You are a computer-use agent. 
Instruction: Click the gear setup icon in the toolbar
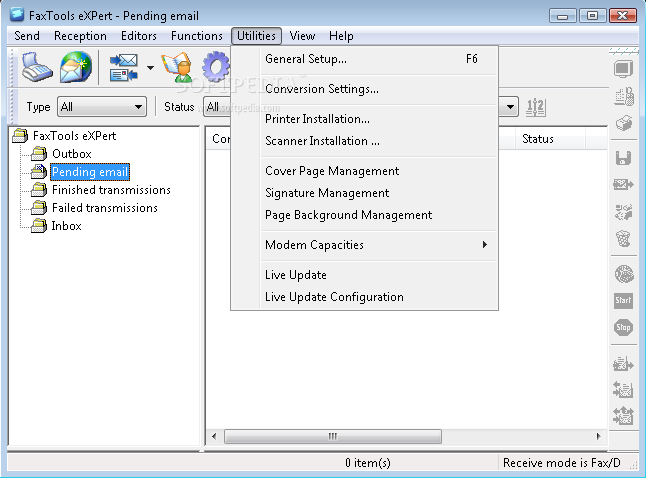(216, 67)
